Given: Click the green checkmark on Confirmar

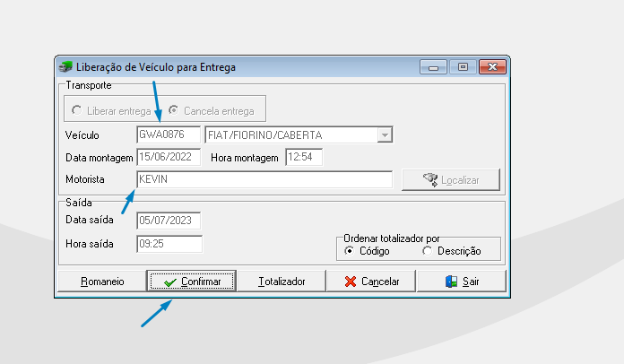Looking at the screenshot, I should (170, 282).
